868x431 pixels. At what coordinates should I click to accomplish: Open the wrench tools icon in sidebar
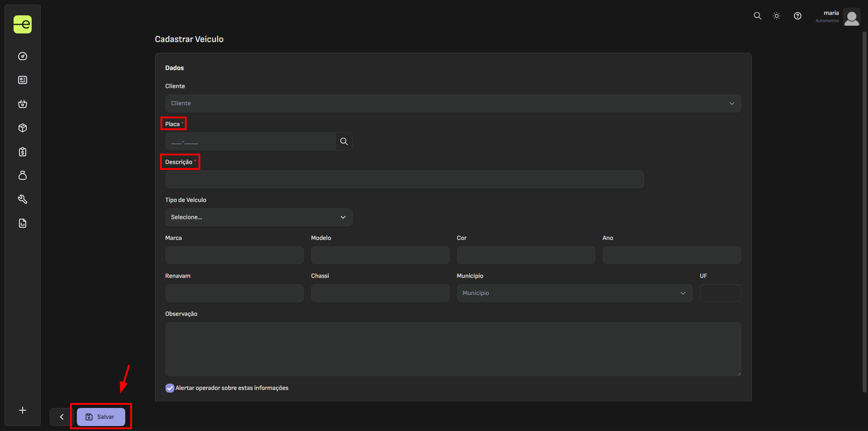(x=23, y=199)
